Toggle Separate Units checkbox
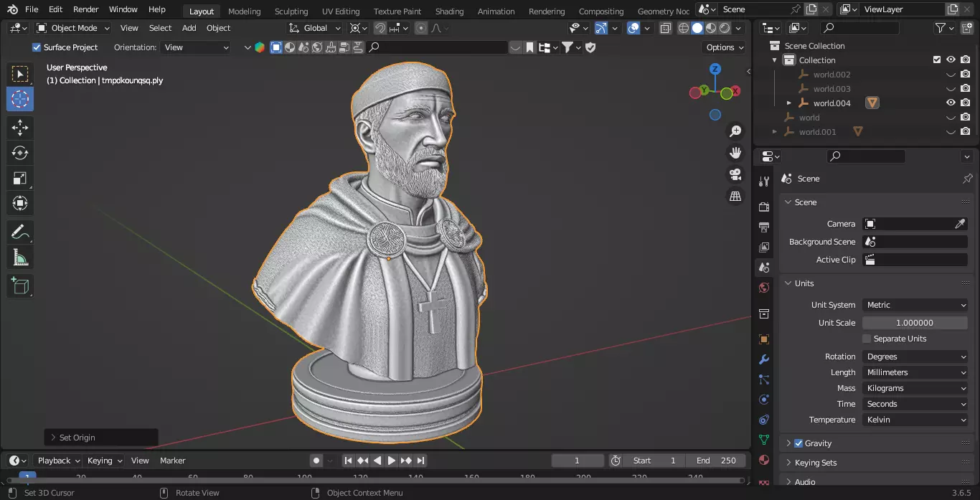This screenshot has width=980, height=500. (x=867, y=339)
